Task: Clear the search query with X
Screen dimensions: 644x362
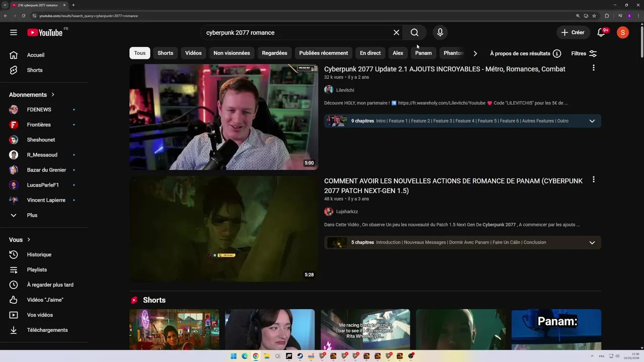Action: point(396,33)
